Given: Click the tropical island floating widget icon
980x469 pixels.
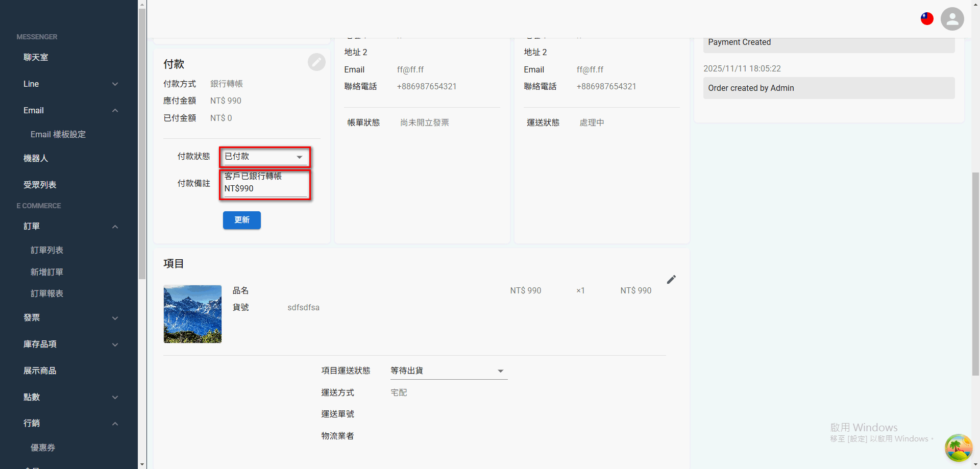Looking at the screenshot, I should tap(958, 448).
